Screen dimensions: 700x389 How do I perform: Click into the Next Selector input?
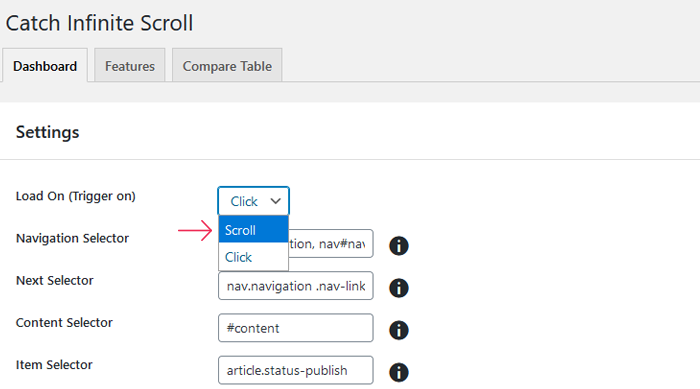point(296,285)
